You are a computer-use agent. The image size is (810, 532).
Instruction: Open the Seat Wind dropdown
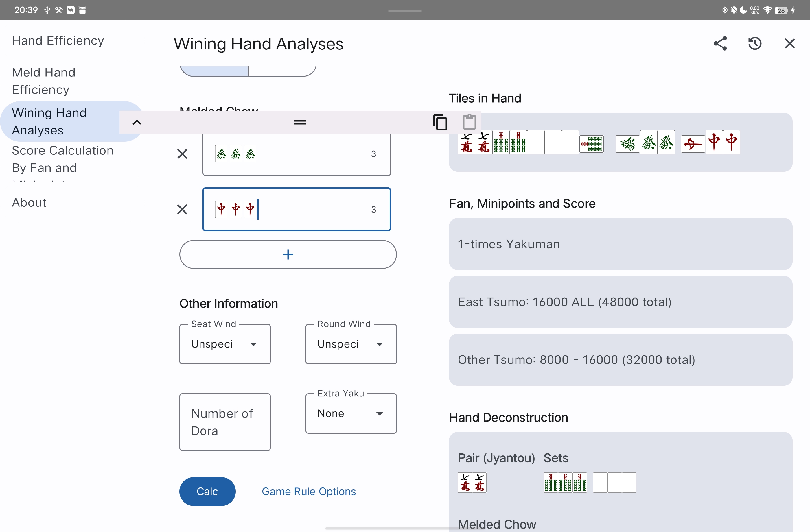[x=224, y=344]
